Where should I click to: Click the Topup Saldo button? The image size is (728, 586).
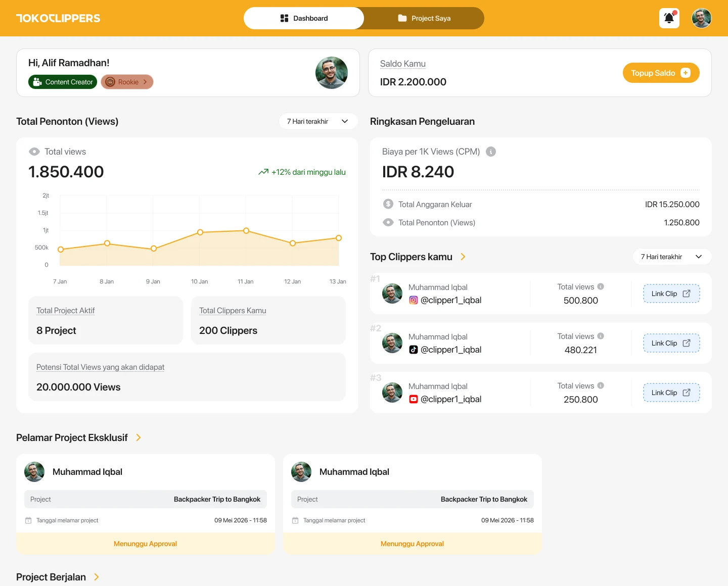(x=661, y=73)
